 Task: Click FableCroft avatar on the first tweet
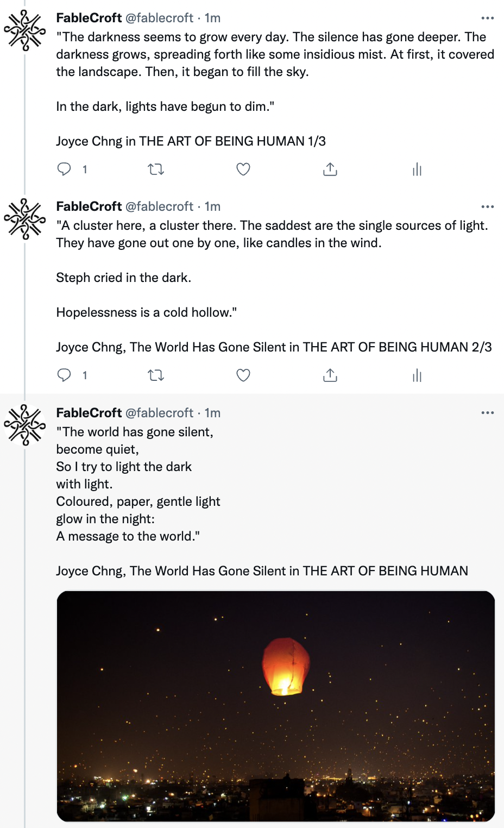click(x=25, y=30)
